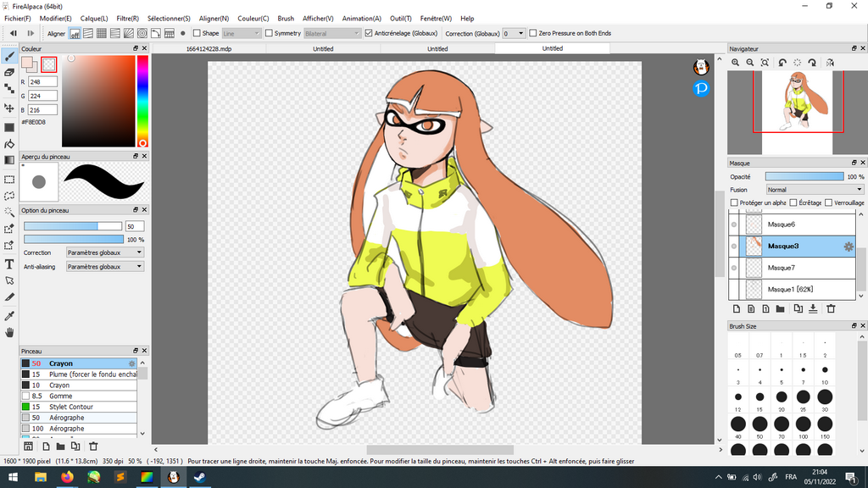
Task: Select the Gomme brush
Action: [78, 396]
